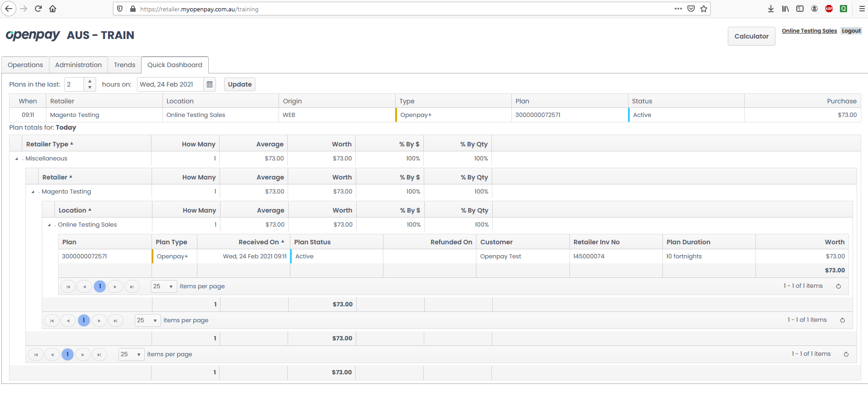
Task: Click the browser home icon
Action: pyautogui.click(x=53, y=9)
